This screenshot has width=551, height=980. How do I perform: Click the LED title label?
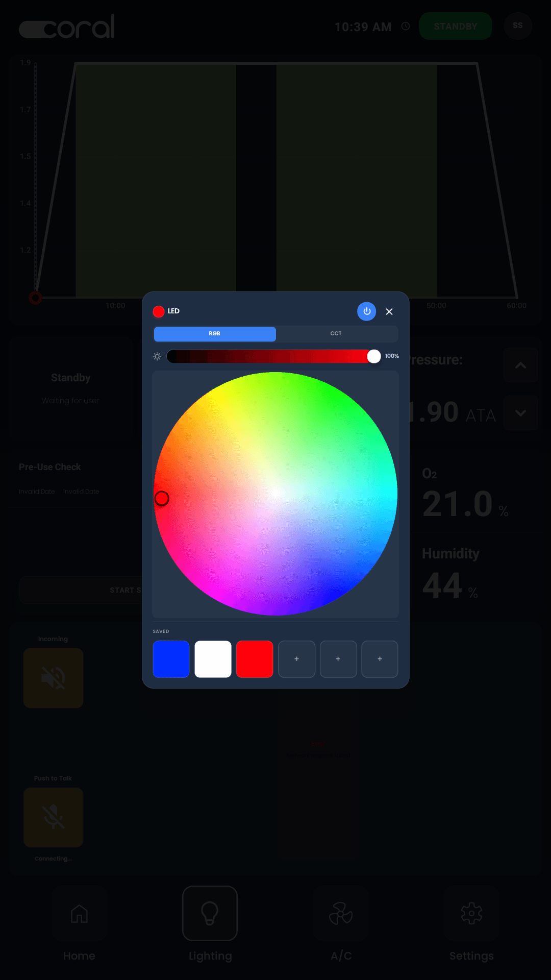tap(173, 311)
